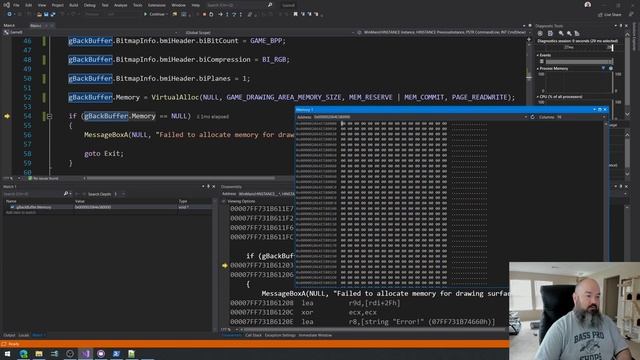Screen dimensions: 640x360
Task: Click the Step Into arrow icon
Action: (227, 14)
